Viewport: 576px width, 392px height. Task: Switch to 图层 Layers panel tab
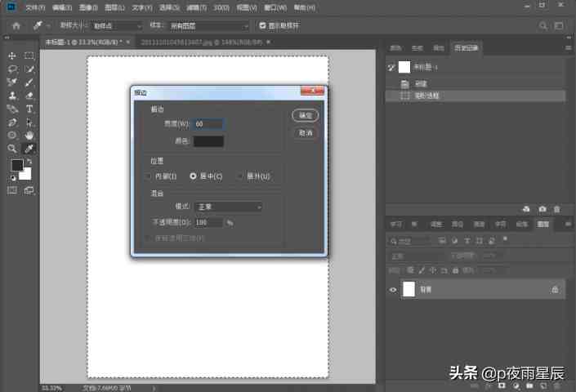(543, 224)
